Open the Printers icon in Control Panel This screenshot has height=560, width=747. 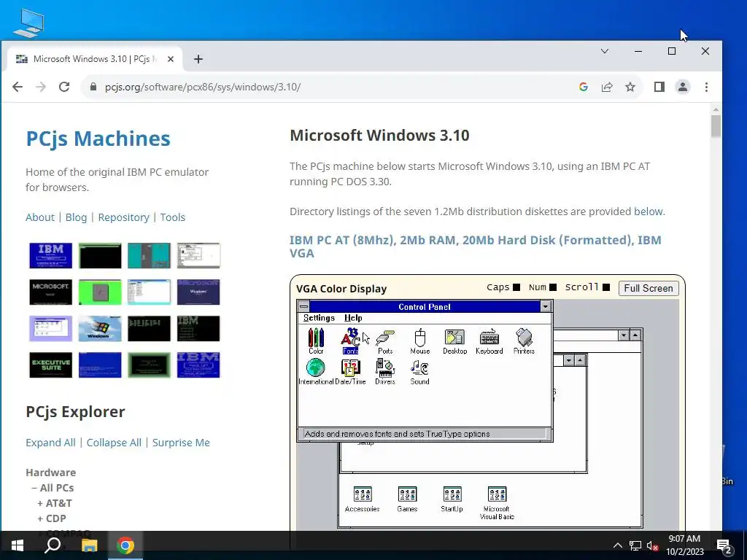[x=524, y=341]
